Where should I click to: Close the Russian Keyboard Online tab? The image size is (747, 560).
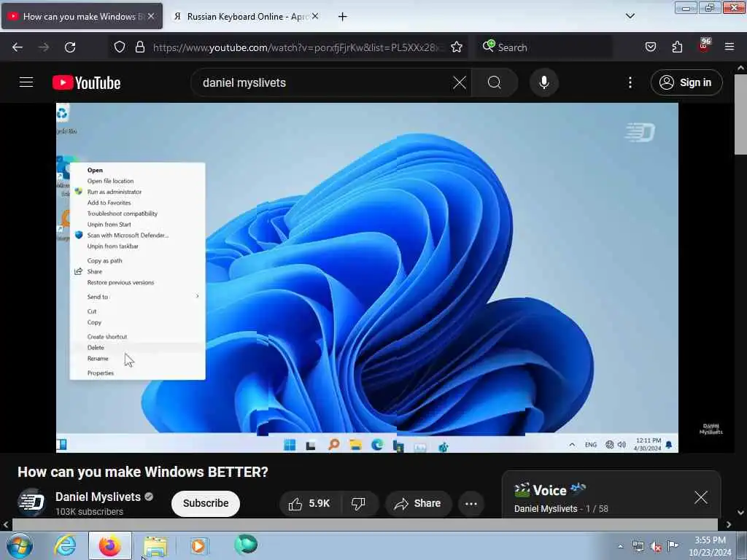pyautogui.click(x=315, y=16)
